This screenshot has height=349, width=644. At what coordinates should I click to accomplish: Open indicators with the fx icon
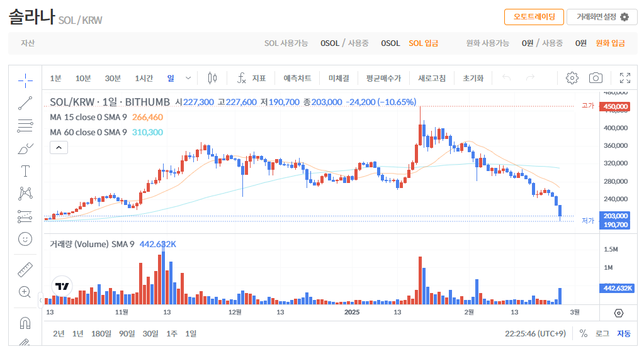242,78
